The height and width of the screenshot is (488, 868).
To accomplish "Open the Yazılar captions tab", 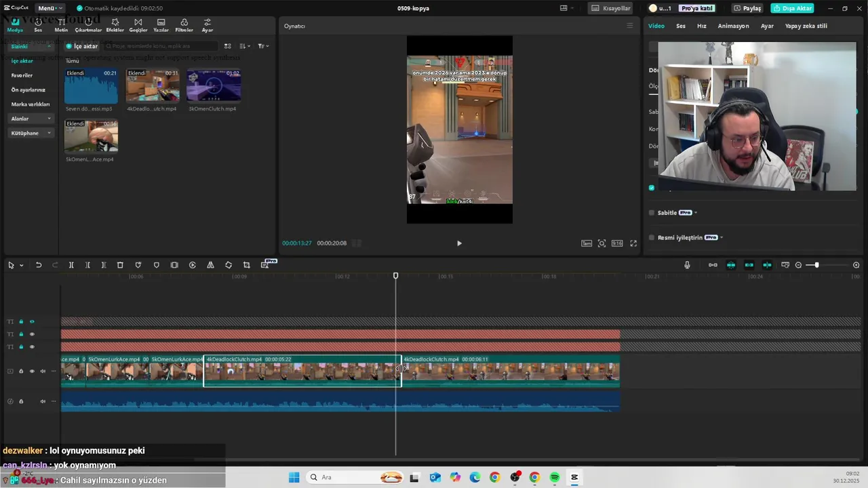I will pyautogui.click(x=161, y=25).
